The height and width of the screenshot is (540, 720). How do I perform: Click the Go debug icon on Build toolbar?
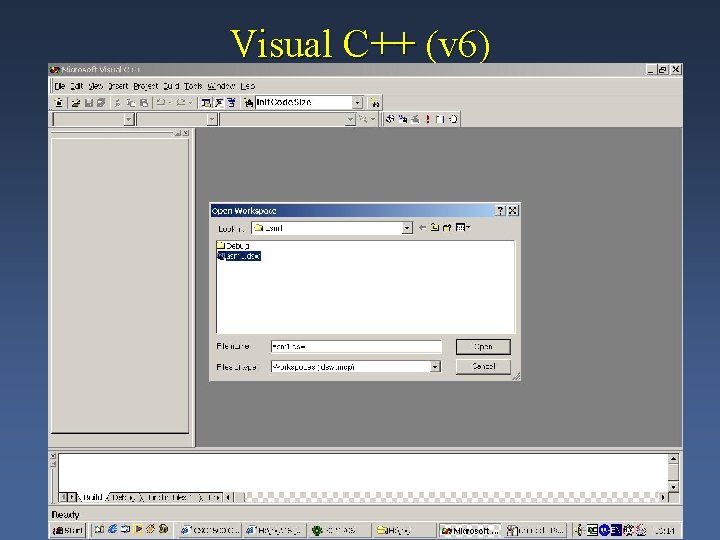440,119
